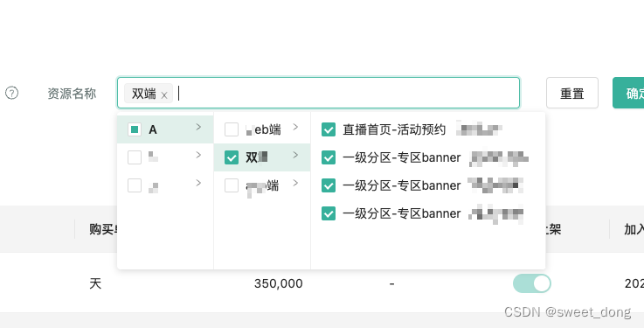Expand the web端 submenu chevron
This screenshot has width=644, height=328.
[295, 127]
